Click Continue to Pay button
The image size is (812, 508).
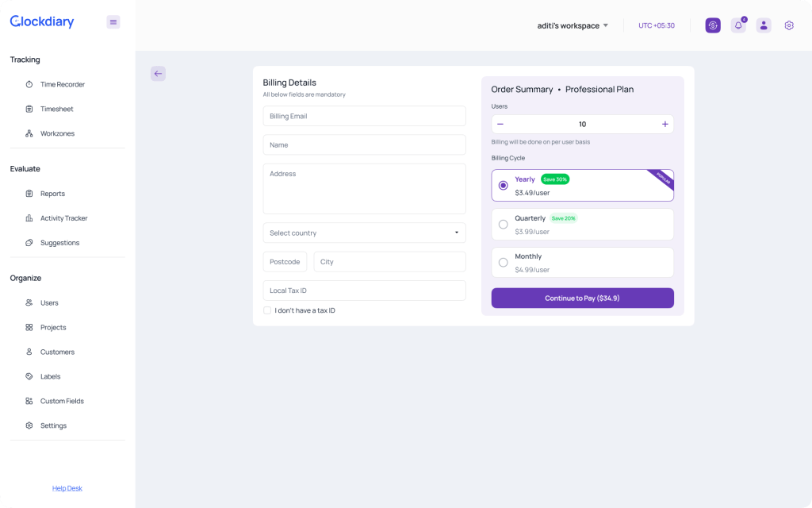click(x=582, y=298)
